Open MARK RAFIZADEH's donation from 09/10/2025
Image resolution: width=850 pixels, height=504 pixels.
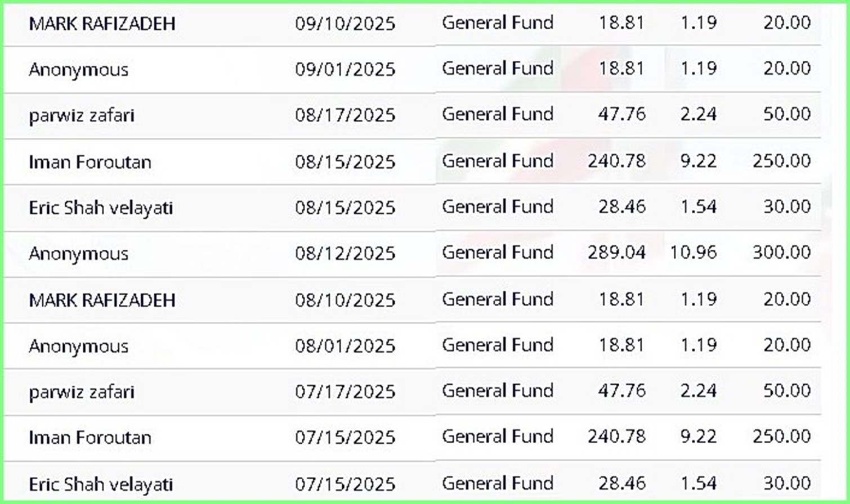[102, 24]
